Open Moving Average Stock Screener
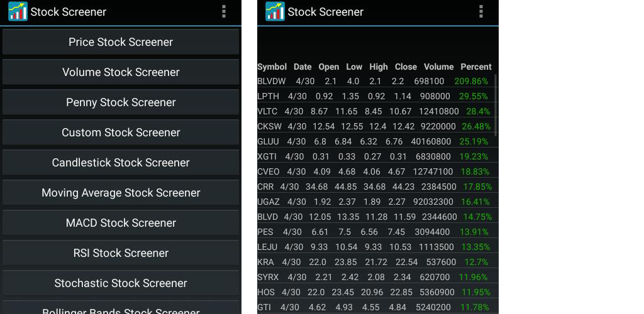Screen dimensions: 644x314 121,193
